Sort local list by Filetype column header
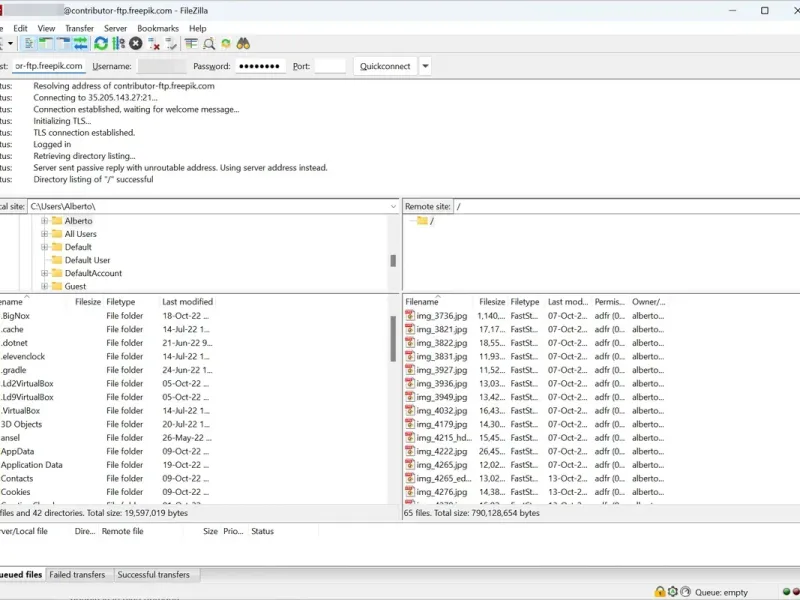The height and width of the screenshot is (600, 800). tap(131, 302)
